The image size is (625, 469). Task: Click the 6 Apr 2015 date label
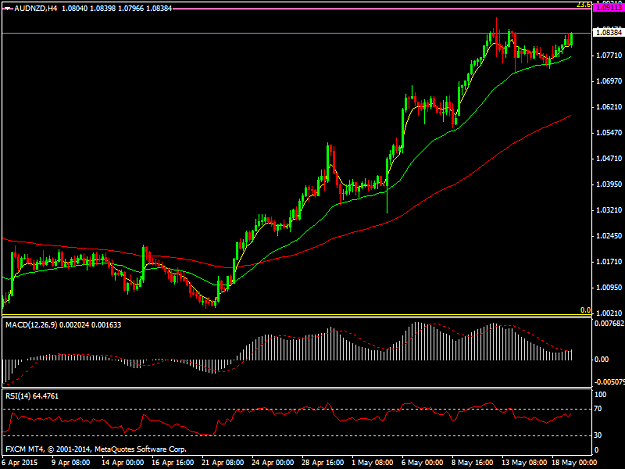coord(20,462)
